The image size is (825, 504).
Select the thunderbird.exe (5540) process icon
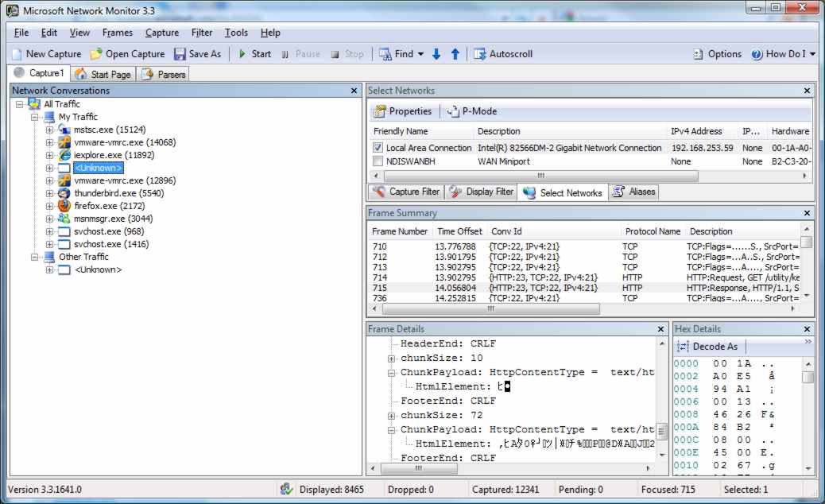click(x=64, y=193)
